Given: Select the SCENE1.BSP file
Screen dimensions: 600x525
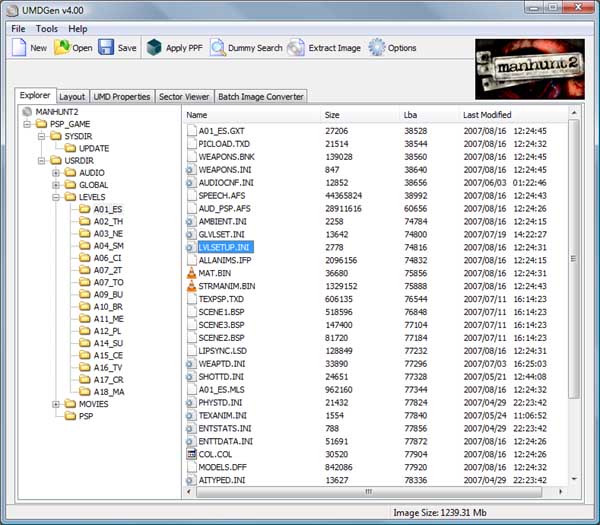Looking at the screenshot, I should click(x=221, y=312).
